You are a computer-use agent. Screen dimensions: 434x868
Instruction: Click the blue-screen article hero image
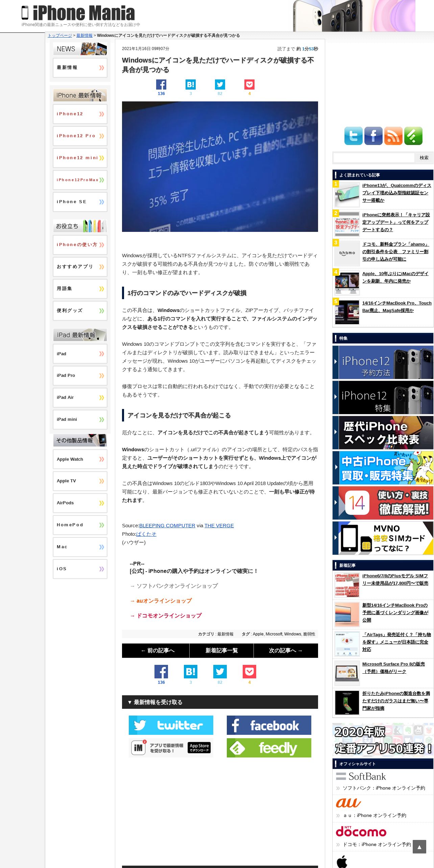pyautogui.click(x=220, y=167)
